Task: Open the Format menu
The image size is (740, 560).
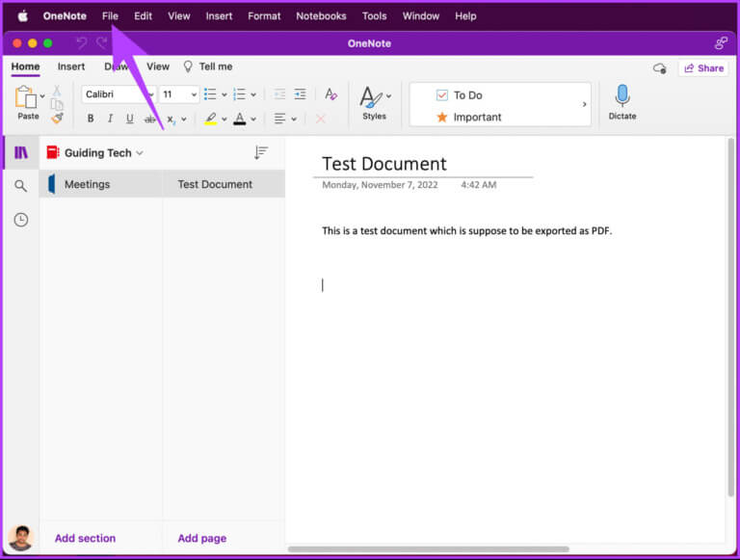Action: click(264, 16)
